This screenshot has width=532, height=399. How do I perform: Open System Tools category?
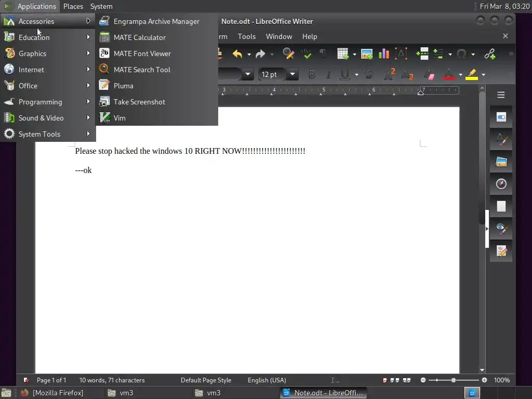pos(48,134)
